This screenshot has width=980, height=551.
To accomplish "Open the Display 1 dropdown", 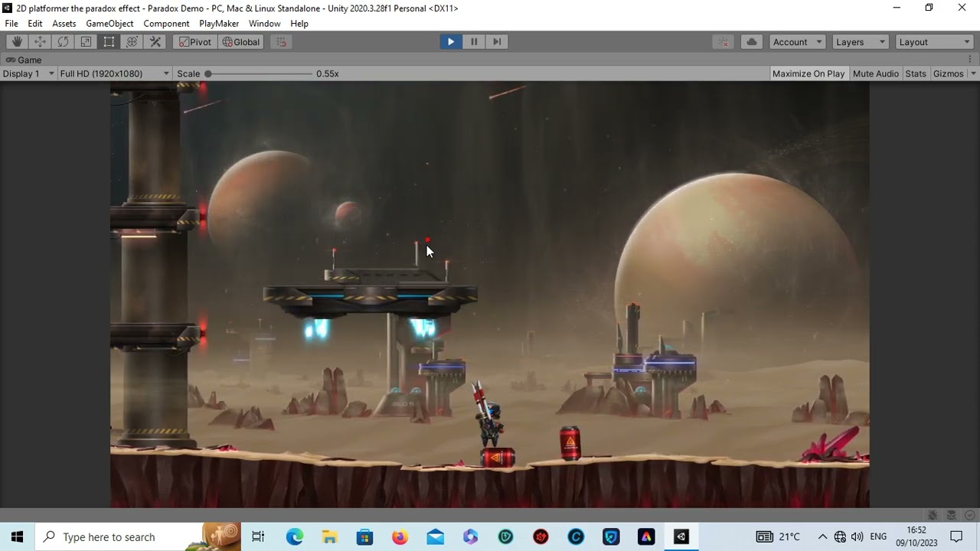I will tap(28, 73).
